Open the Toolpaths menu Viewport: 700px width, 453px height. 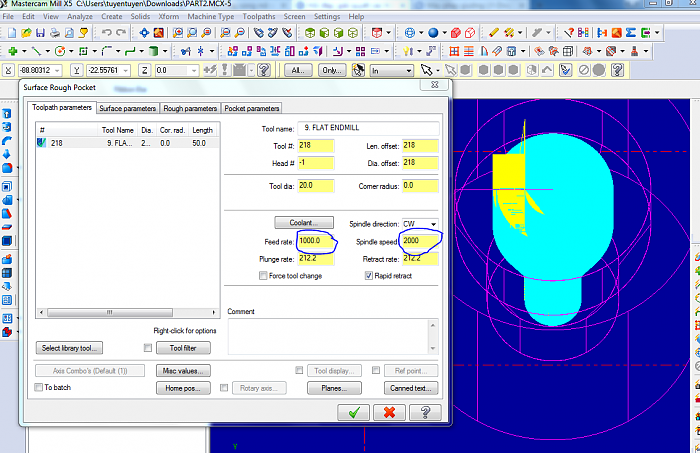click(259, 17)
